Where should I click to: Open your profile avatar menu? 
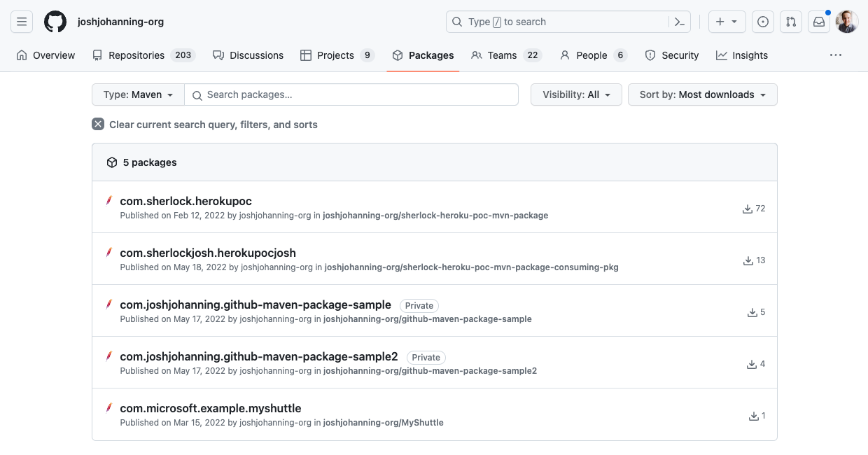point(846,21)
